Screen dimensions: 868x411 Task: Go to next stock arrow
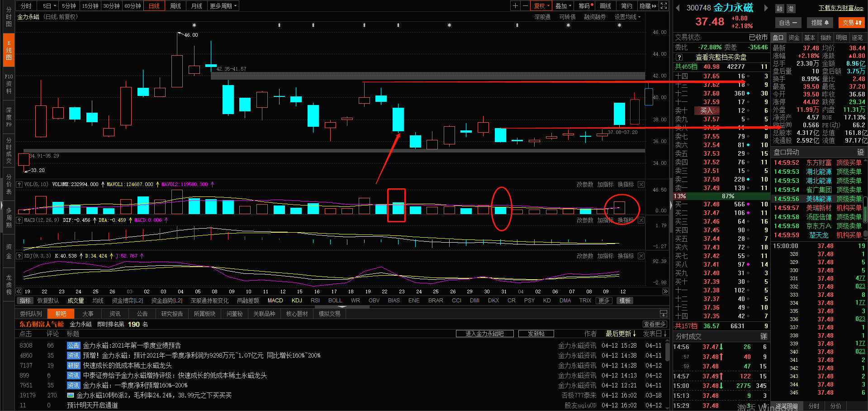766,8
